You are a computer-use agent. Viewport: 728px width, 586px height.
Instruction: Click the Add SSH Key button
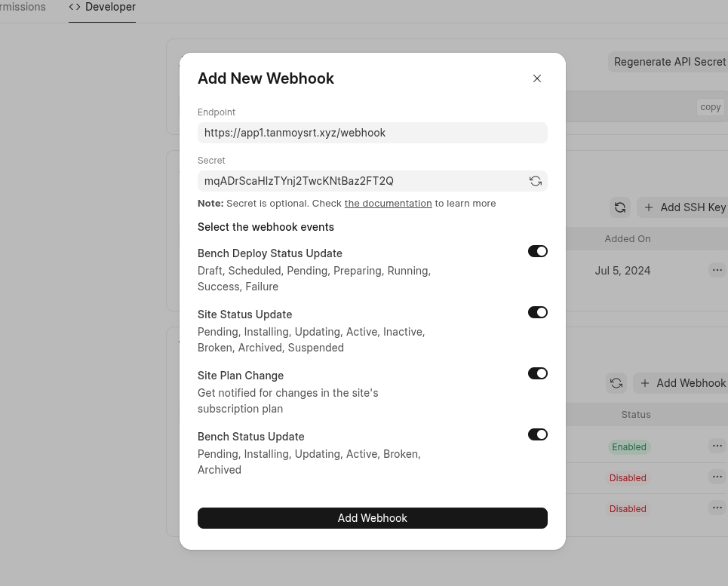[684, 207]
